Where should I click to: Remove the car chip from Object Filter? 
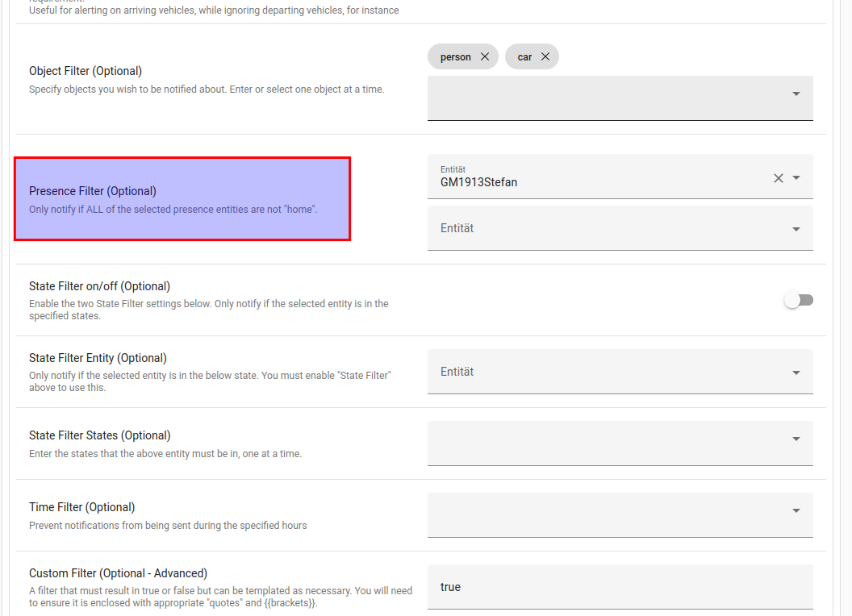545,56
